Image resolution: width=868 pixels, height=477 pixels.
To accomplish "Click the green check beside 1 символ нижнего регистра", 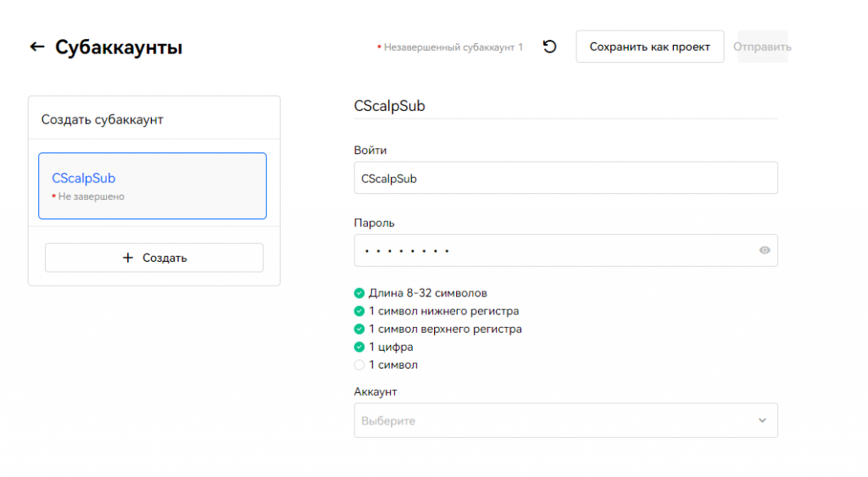I will pyautogui.click(x=359, y=311).
